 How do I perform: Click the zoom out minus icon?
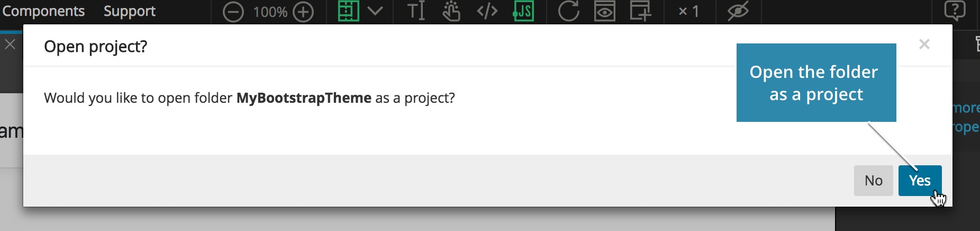[x=233, y=12]
